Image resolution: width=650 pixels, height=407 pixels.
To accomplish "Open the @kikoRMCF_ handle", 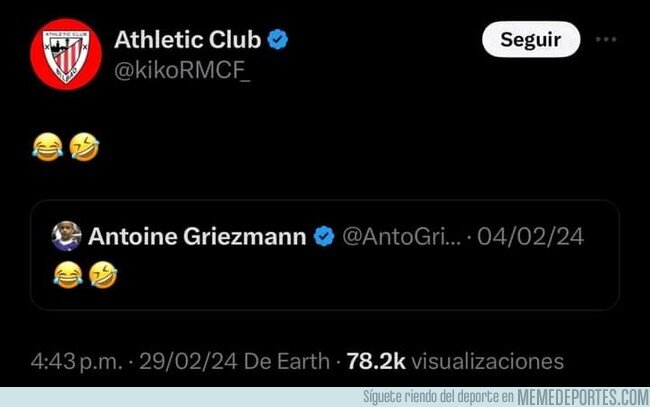I will pos(182,70).
